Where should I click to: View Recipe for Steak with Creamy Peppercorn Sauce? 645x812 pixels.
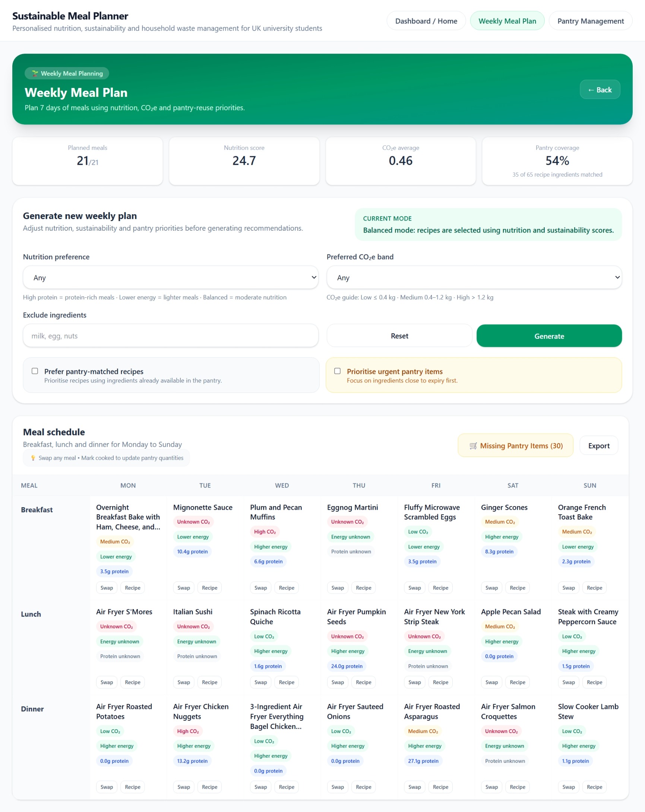click(x=594, y=682)
